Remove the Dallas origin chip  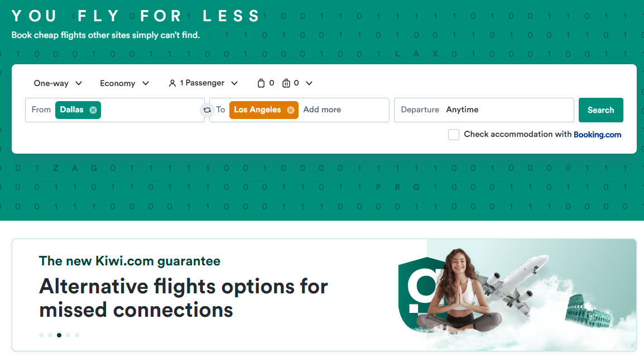[x=93, y=110]
